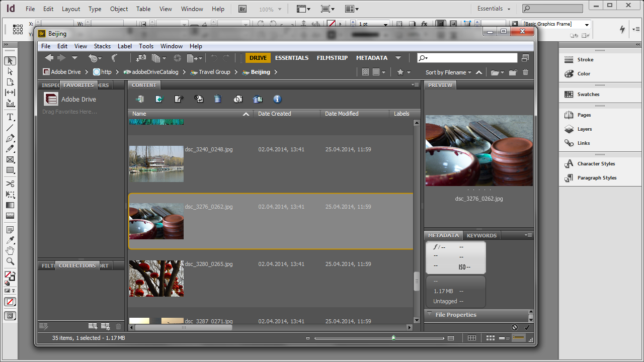Select the Scissors tool

[x=10, y=184]
